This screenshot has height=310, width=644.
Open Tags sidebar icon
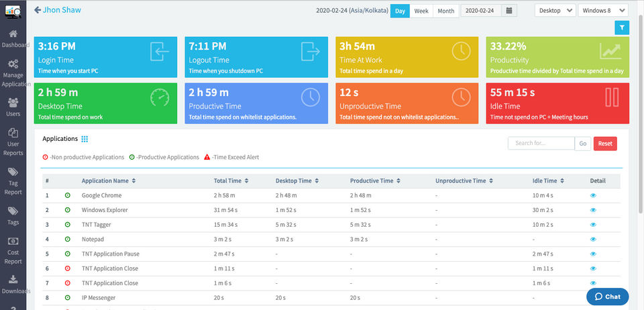(x=13, y=211)
